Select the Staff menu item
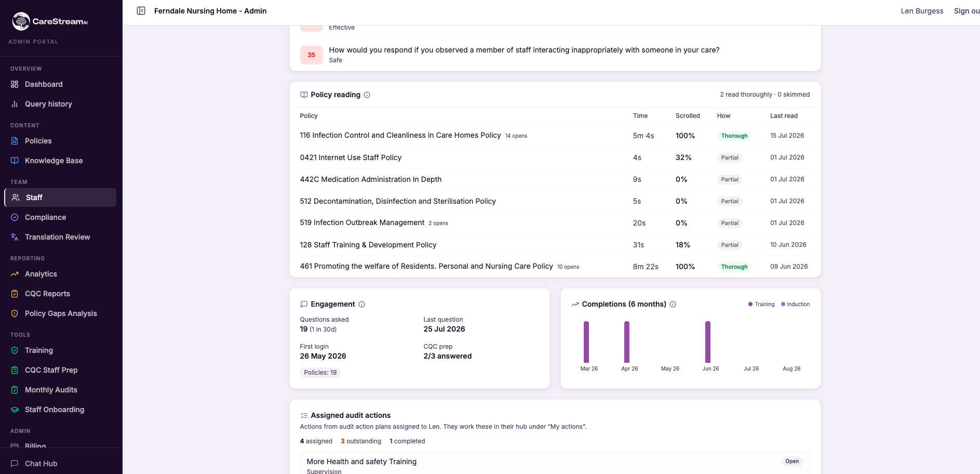Viewport: 980px width, 474px height. (x=60, y=197)
